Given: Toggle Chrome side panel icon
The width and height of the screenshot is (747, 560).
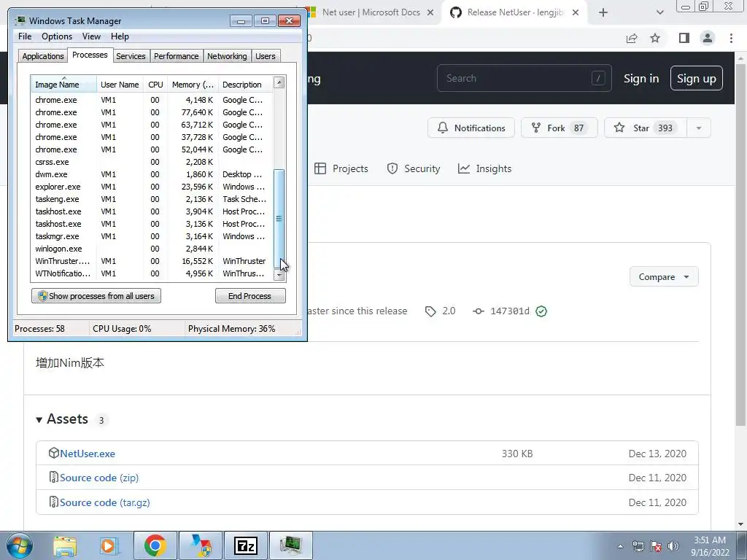Looking at the screenshot, I should (x=684, y=38).
